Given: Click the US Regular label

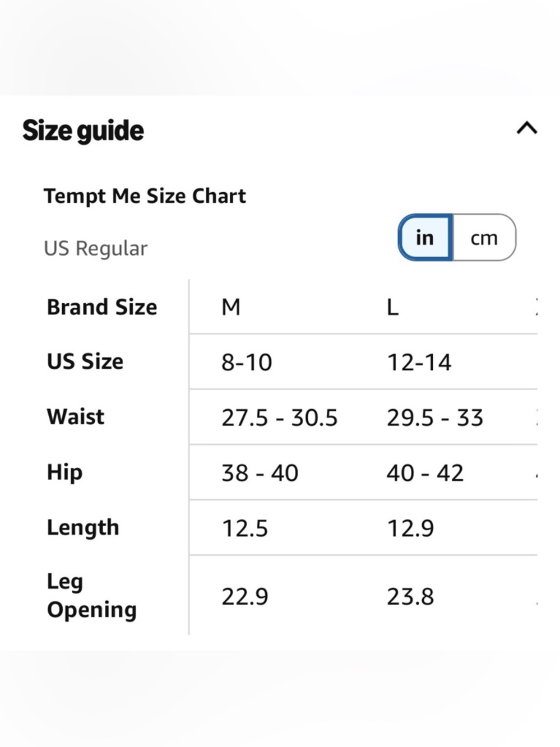Looking at the screenshot, I should click(x=96, y=248).
